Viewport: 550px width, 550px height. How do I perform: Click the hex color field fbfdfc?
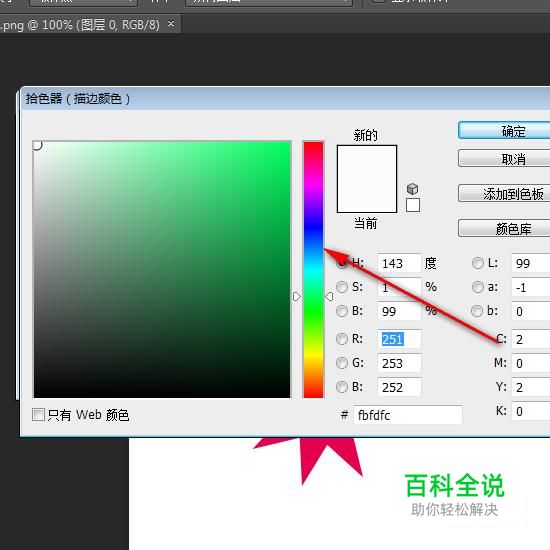(x=408, y=415)
